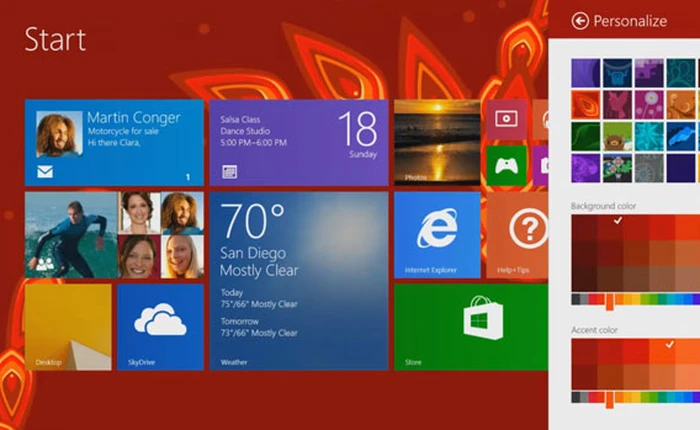Open the Desktop tile

click(x=68, y=327)
